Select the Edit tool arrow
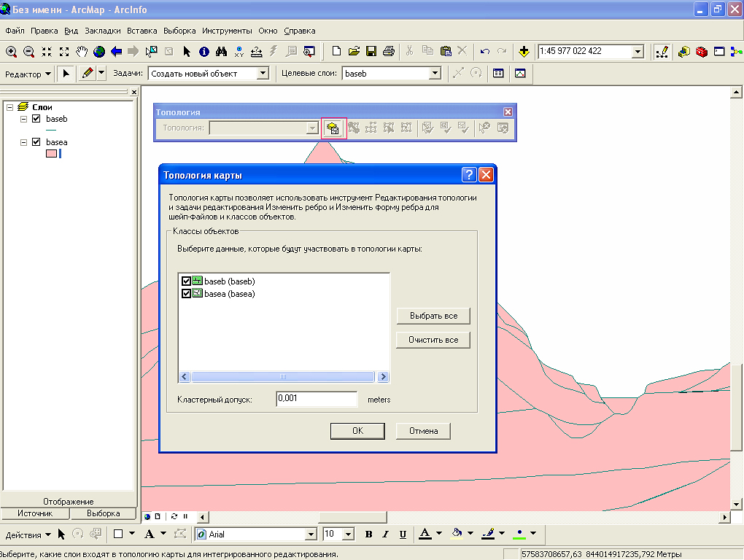 tap(66, 74)
